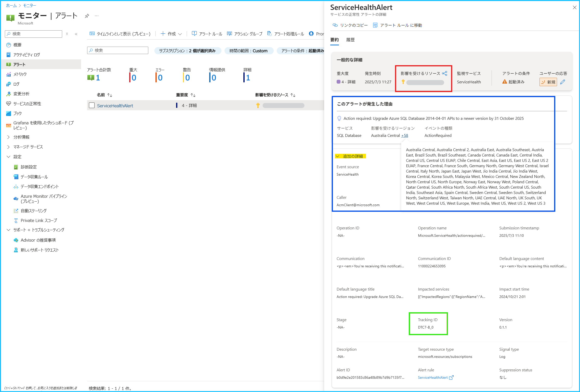Open アラート処理ルール from toolbar
The image size is (580, 392).
(x=285, y=34)
